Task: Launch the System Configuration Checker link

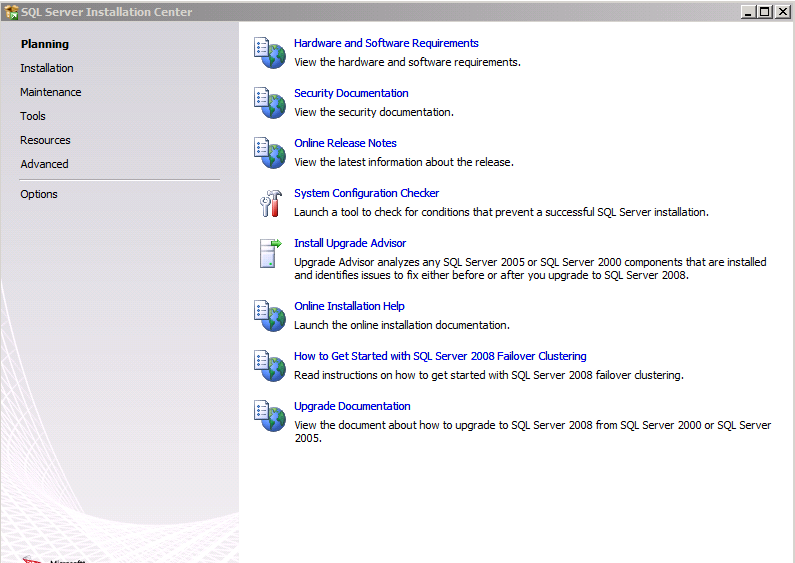Action: point(367,193)
